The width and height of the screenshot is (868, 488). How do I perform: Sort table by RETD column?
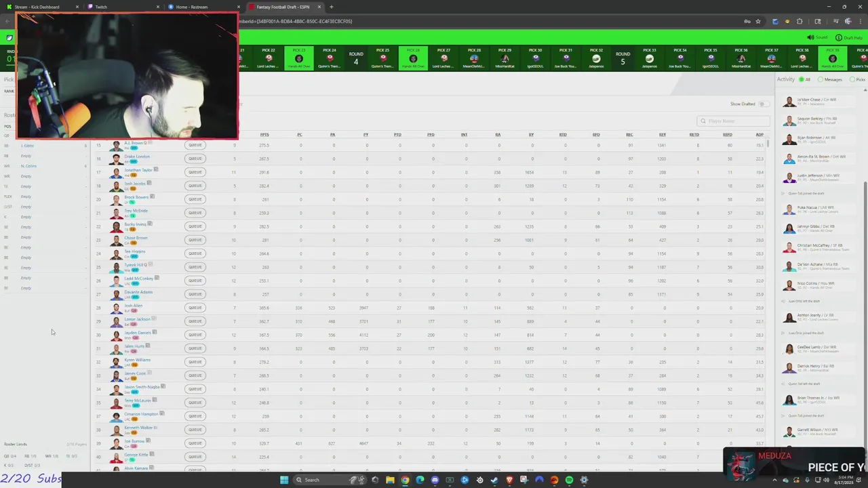(x=694, y=134)
